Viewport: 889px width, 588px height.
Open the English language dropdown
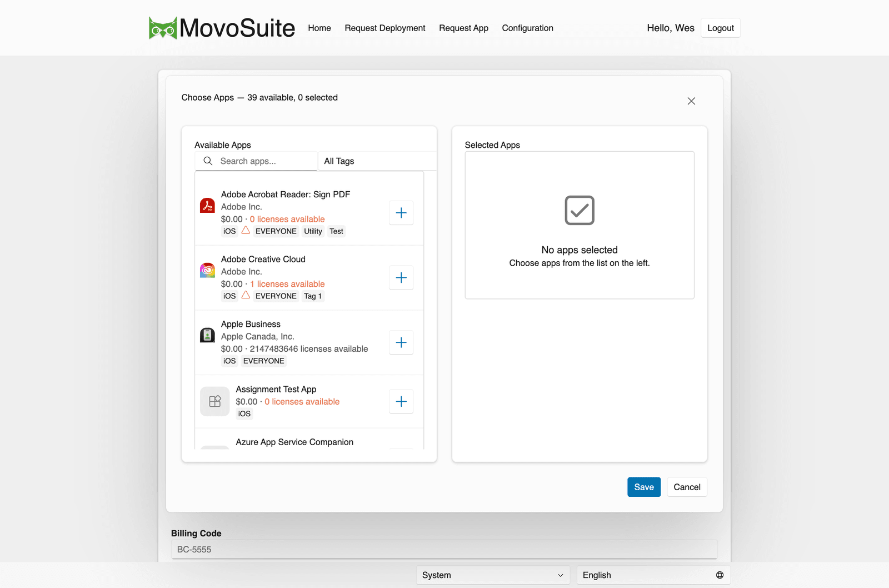pos(653,575)
